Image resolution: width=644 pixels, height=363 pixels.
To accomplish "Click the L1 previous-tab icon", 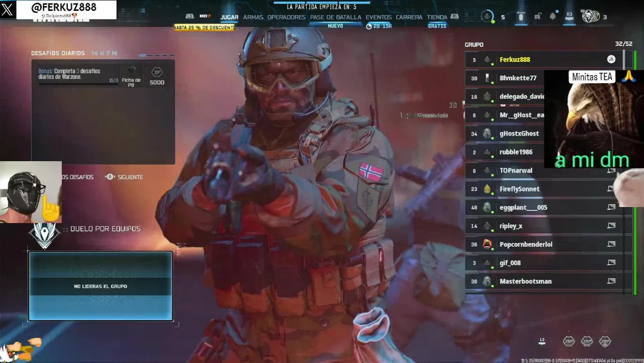I will click(x=189, y=17).
